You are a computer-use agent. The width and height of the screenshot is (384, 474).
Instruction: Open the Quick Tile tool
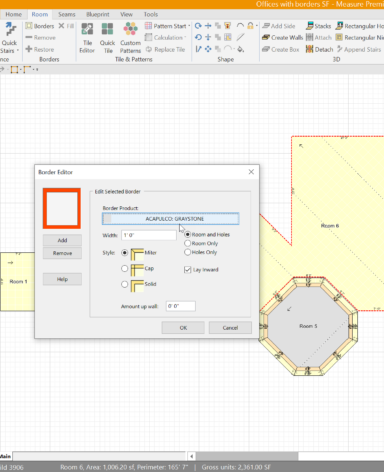point(107,38)
